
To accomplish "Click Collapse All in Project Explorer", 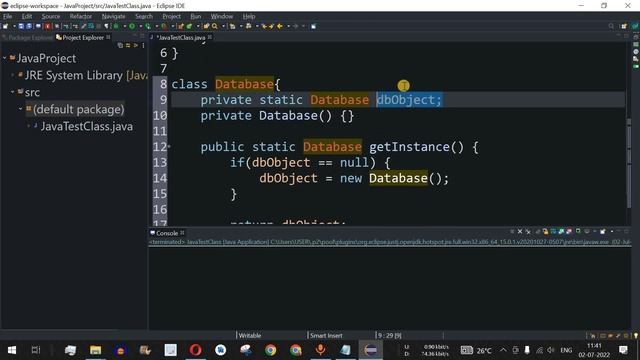I will pyautogui.click(x=120, y=45).
